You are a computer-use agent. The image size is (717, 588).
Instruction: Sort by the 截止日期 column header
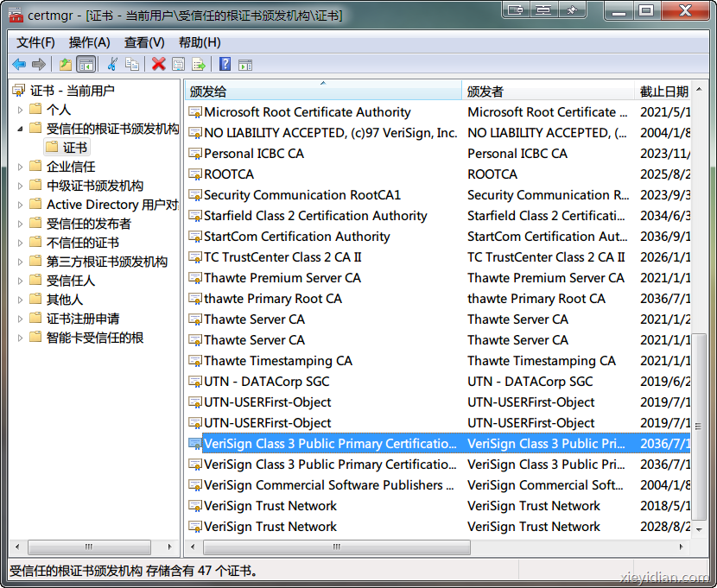(x=664, y=91)
